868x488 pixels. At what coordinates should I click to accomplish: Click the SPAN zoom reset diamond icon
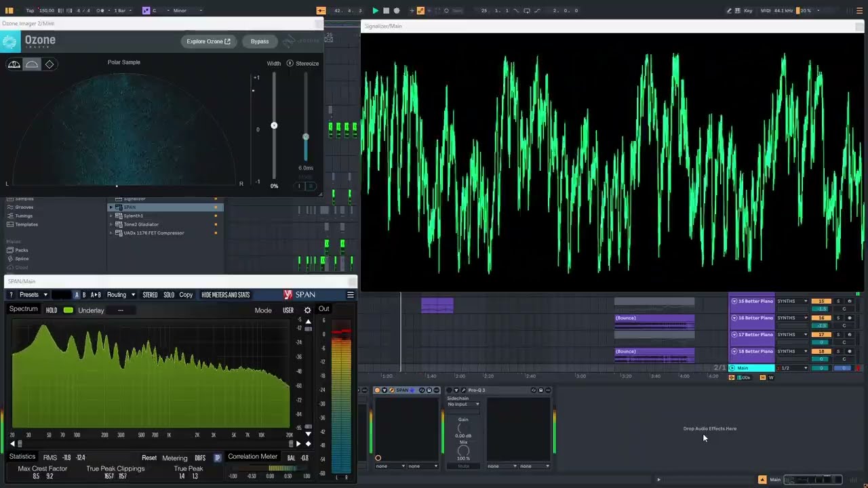(308, 444)
